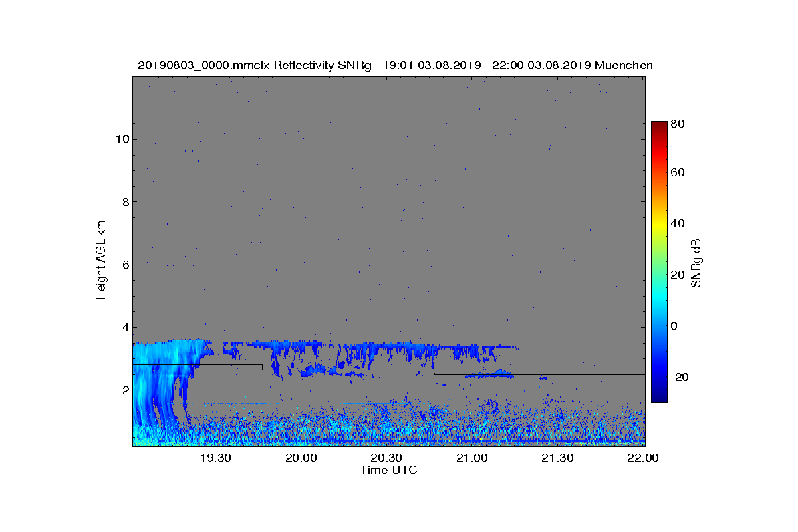Click the 21:30 time tick label
Viewport: 798px width, 532px height.
point(557,458)
